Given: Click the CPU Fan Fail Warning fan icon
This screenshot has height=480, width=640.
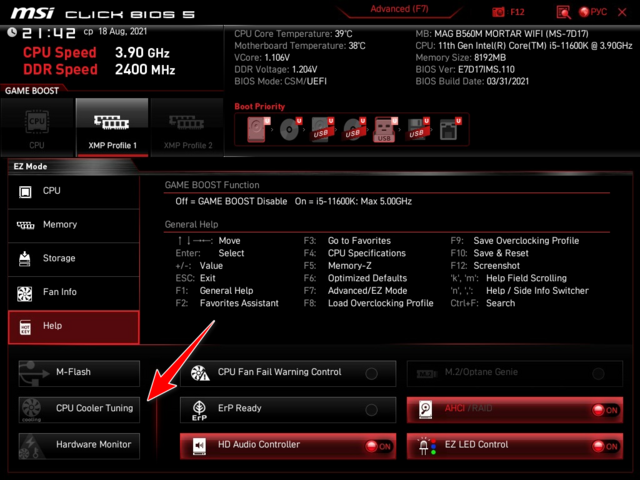Looking at the screenshot, I should (x=199, y=373).
